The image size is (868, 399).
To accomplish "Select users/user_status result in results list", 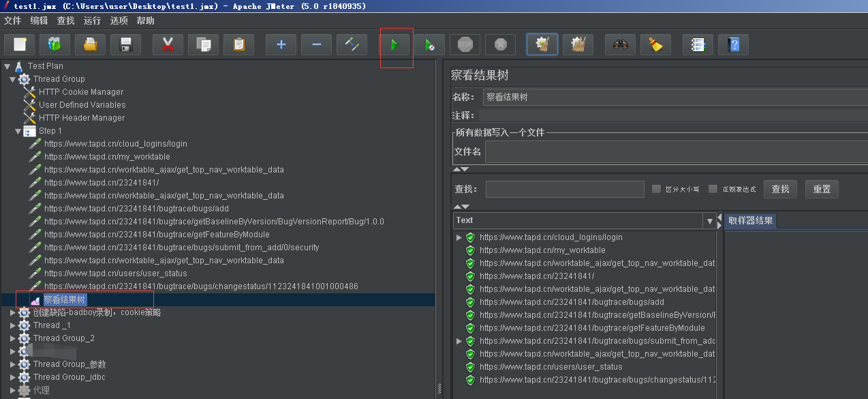I will [551, 367].
